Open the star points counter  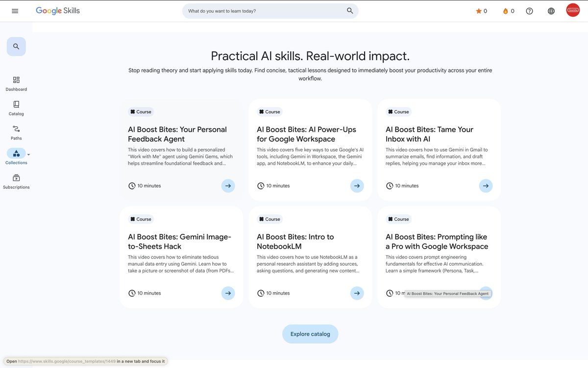pos(481,11)
